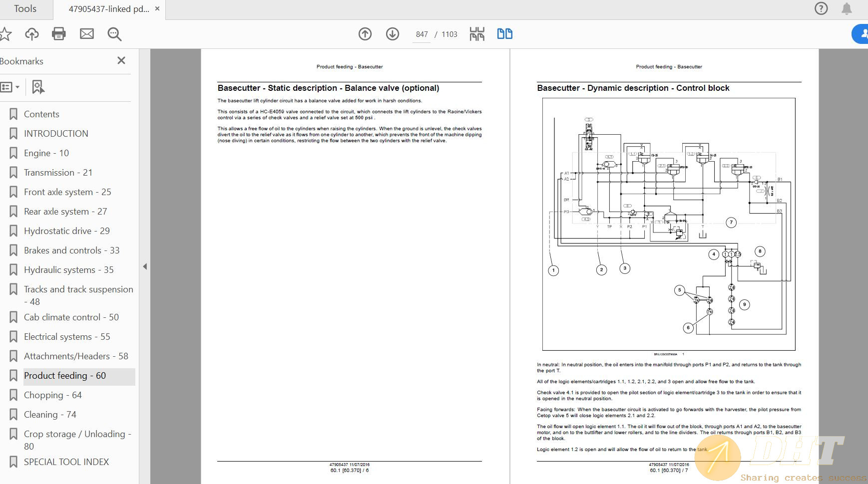Toggle the Bookmarks panel collapse arrow
The image size is (868, 484).
145,266
